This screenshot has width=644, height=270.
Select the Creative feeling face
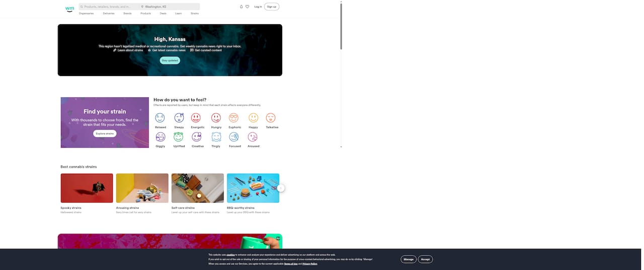[197, 137]
